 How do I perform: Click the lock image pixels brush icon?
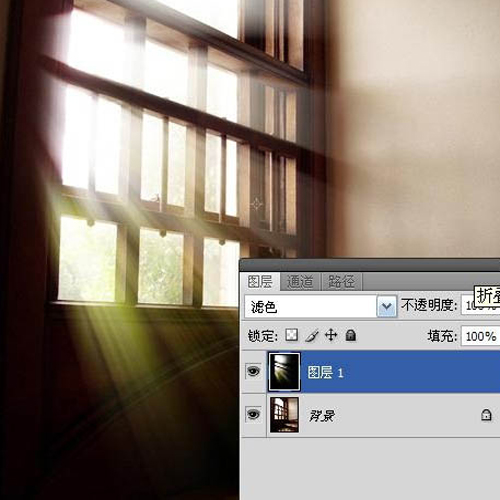(312, 335)
